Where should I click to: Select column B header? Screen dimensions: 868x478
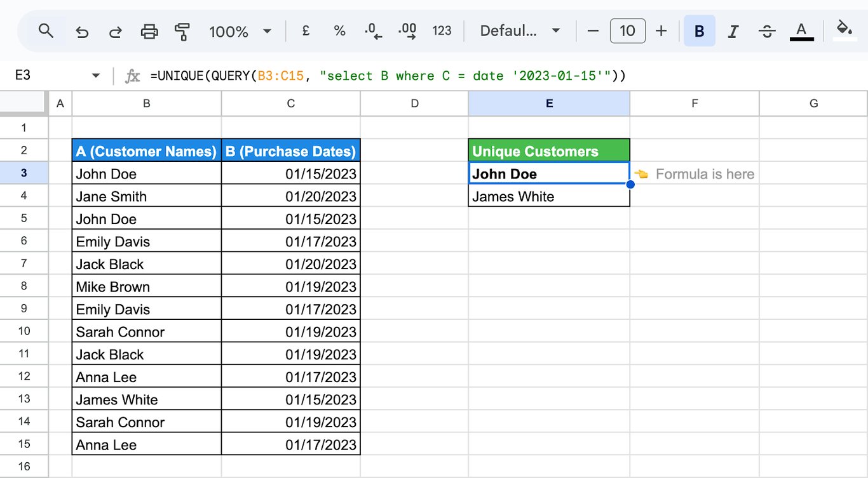pyautogui.click(x=147, y=103)
